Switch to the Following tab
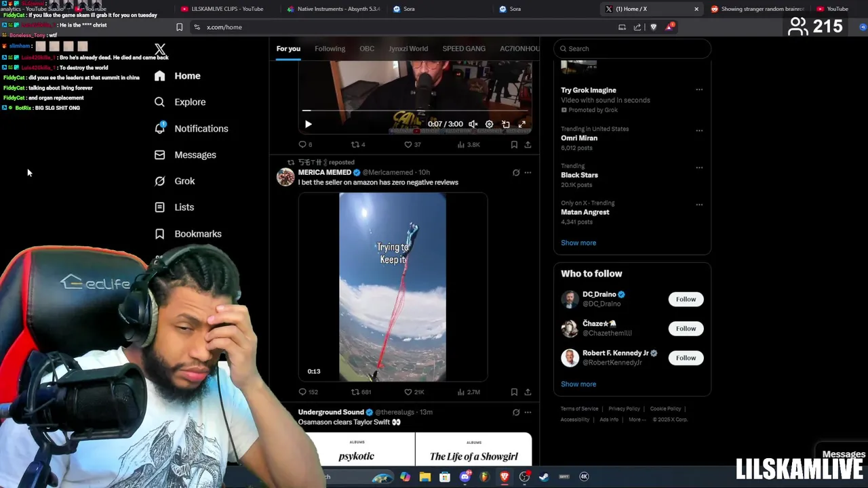868x488 pixels. 330,49
